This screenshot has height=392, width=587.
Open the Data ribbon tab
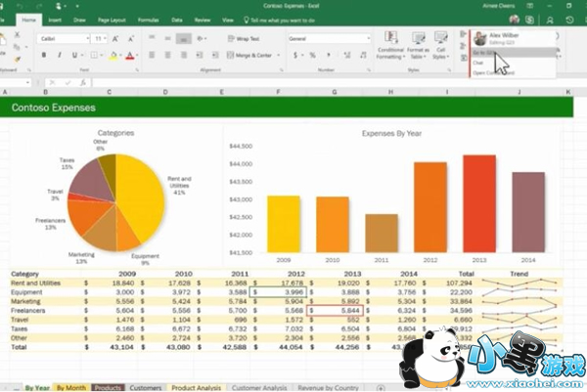177,21
